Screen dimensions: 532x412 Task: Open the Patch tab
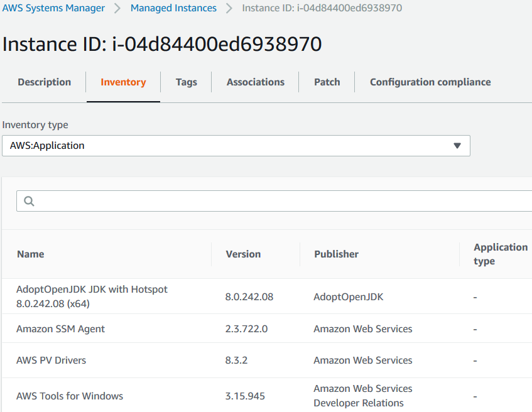click(x=327, y=82)
